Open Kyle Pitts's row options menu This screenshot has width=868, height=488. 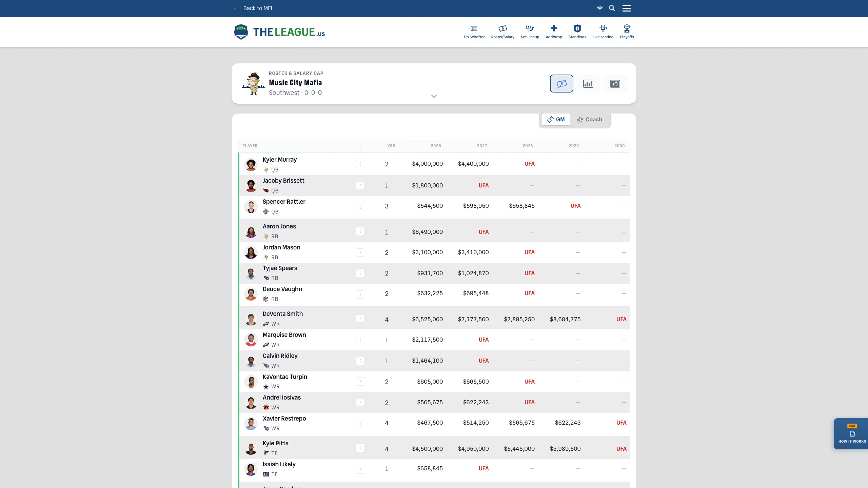click(x=360, y=448)
